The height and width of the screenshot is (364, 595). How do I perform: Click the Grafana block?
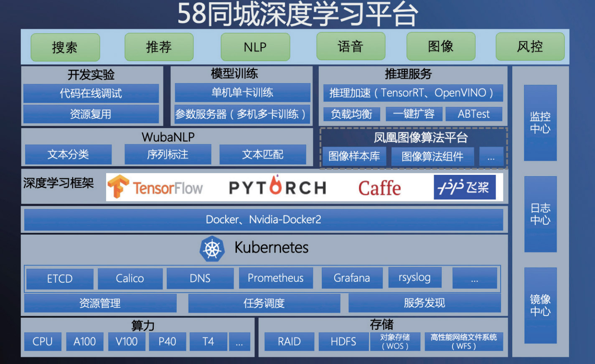click(x=352, y=278)
